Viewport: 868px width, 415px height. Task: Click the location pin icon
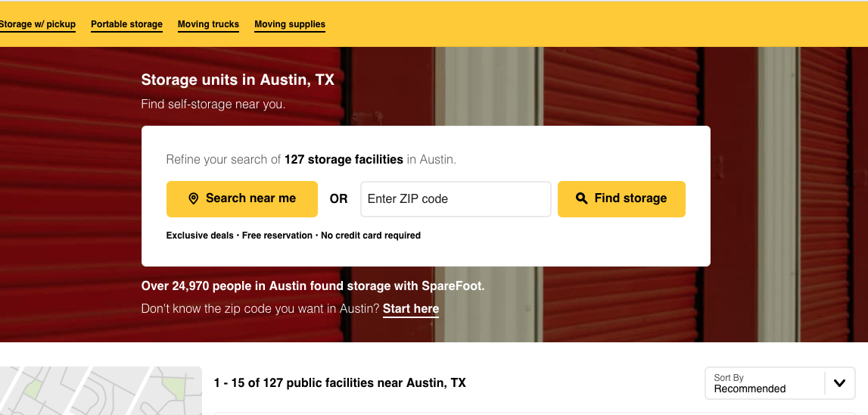pos(193,198)
